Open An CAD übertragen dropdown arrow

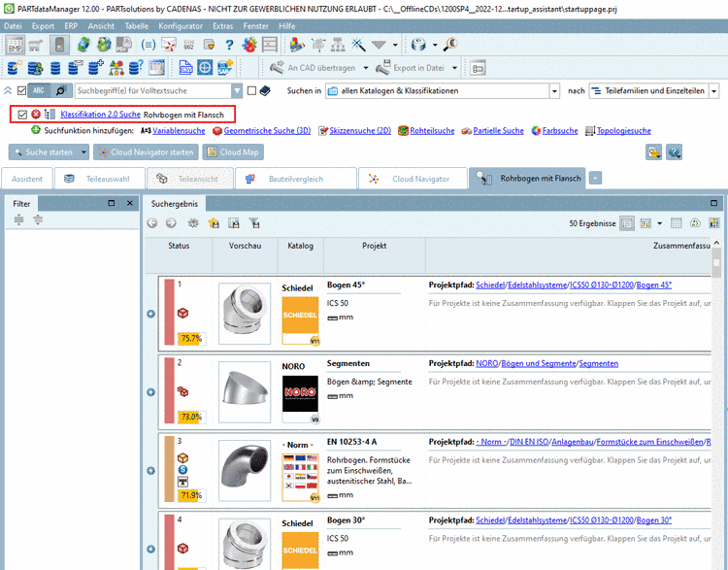(x=366, y=68)
